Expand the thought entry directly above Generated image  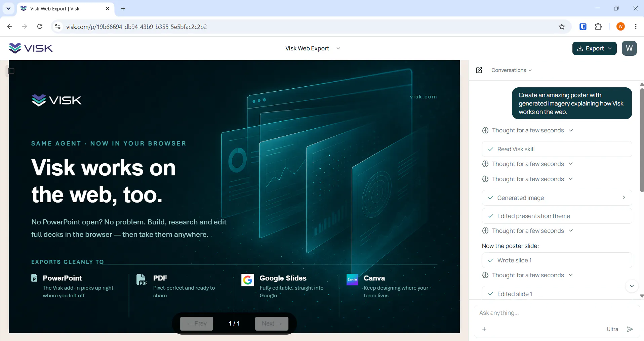(527, 179)
